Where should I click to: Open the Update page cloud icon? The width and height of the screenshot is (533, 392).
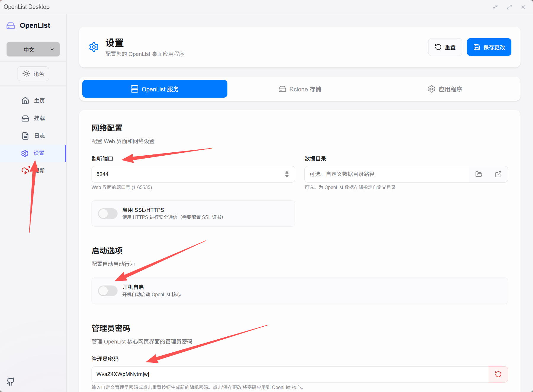(25, 171)
